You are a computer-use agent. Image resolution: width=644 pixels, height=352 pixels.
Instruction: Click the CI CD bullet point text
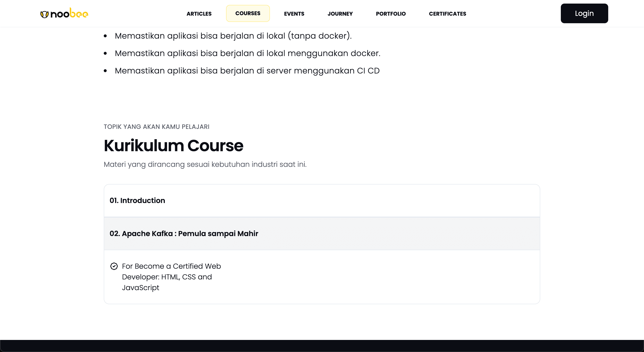click(x=247, y=70)
